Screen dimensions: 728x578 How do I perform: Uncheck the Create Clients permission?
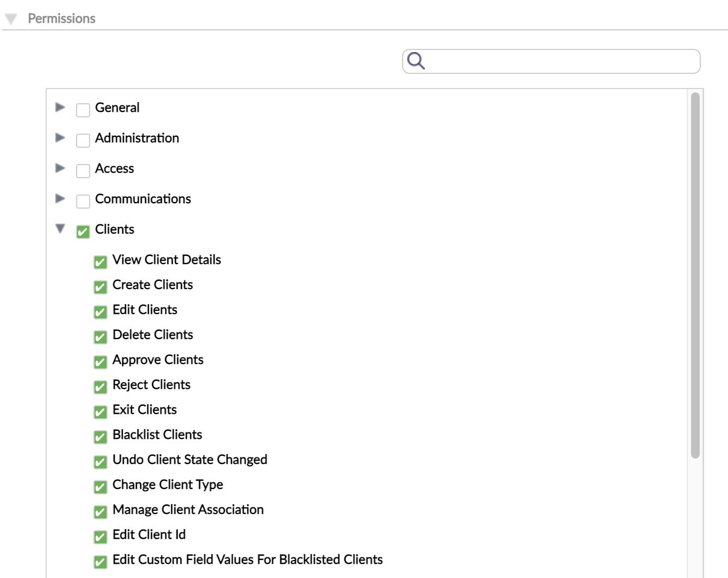point(100,287)
